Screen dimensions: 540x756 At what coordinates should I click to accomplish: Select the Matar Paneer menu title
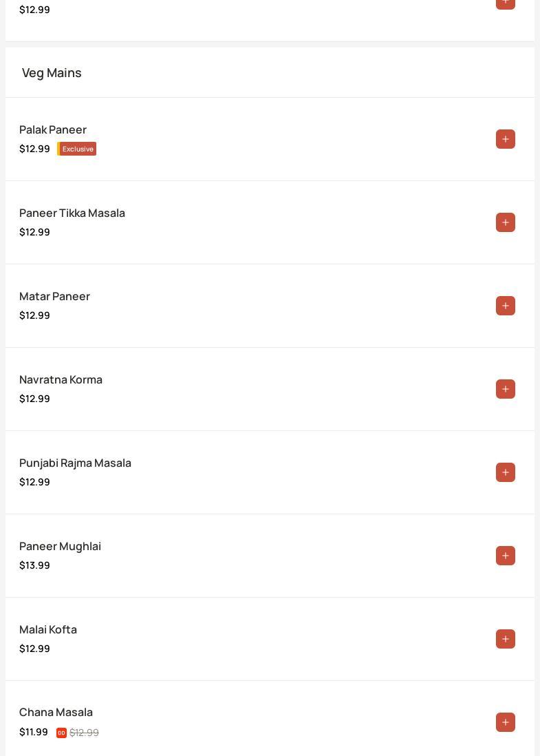[54, 297]
